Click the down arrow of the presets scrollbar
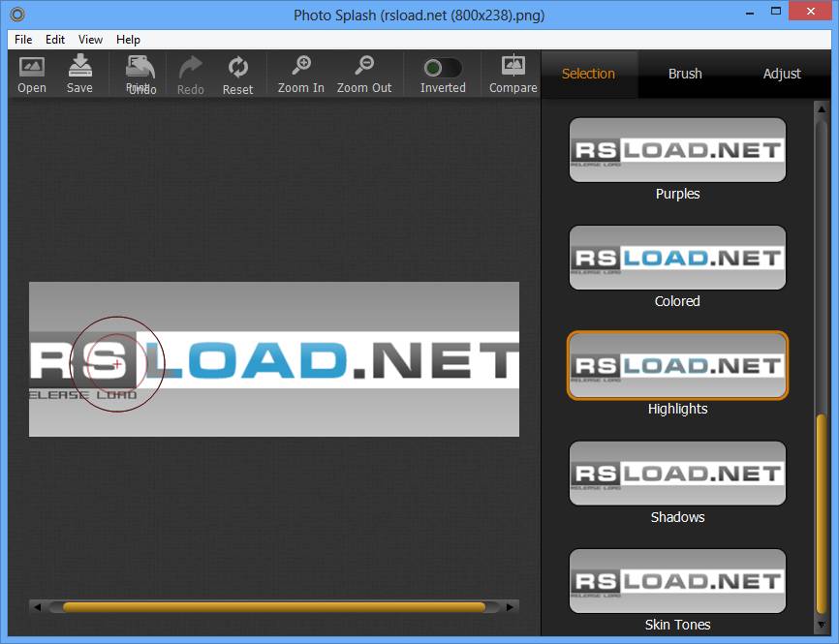Viewport: 839px width, 644px height. click(822, 625)
